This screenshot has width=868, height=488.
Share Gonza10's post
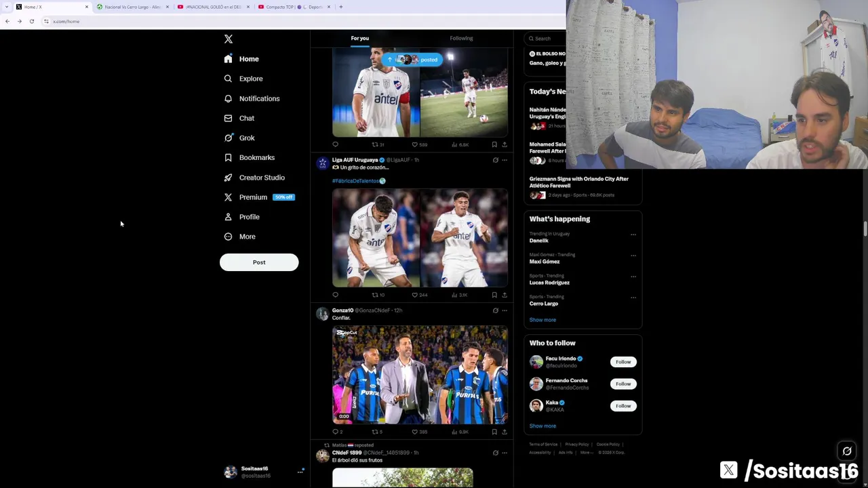[x=504, y=432]
